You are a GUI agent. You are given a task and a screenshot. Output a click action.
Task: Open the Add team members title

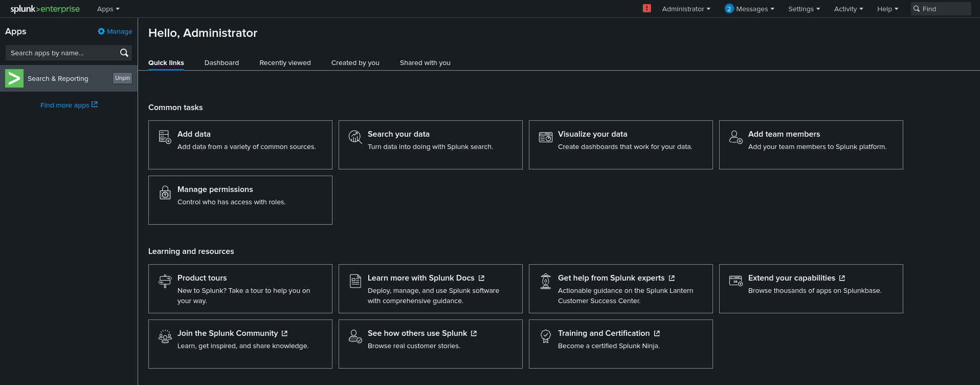pos(784,134)
